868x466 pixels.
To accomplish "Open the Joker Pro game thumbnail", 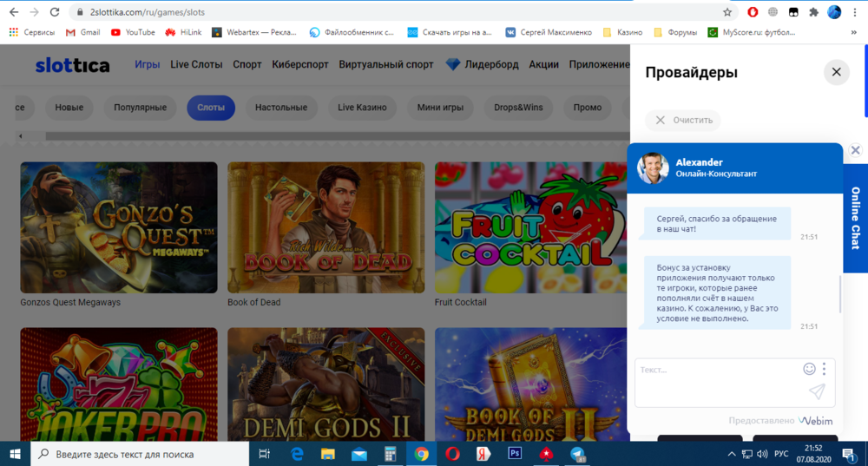I will [x=119, y=384].
